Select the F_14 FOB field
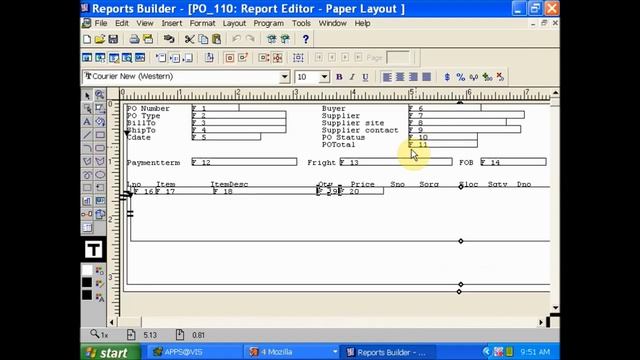Image resolution: width=640 pixels, height=360 pixels. (x=513, y=162)
